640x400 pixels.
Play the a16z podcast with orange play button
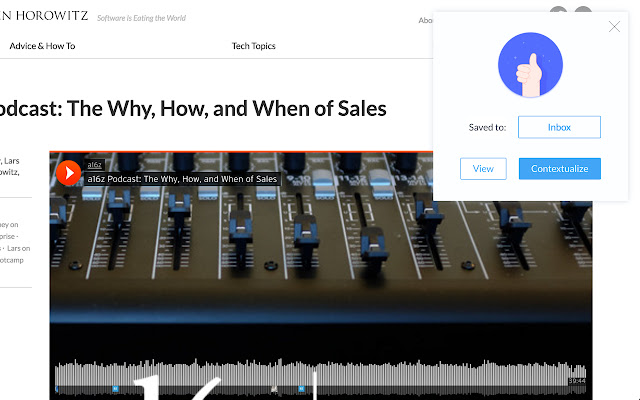point(68,173)
